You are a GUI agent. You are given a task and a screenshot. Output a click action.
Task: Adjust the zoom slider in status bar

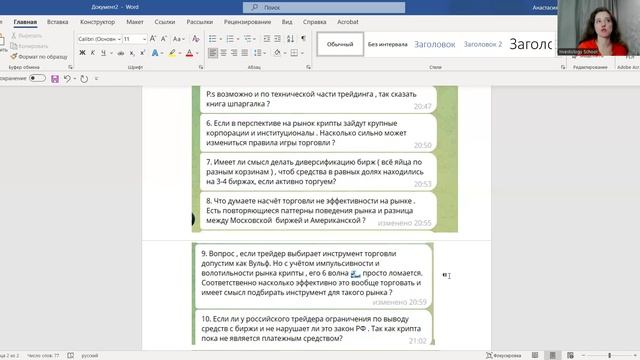tap(610, 356)
